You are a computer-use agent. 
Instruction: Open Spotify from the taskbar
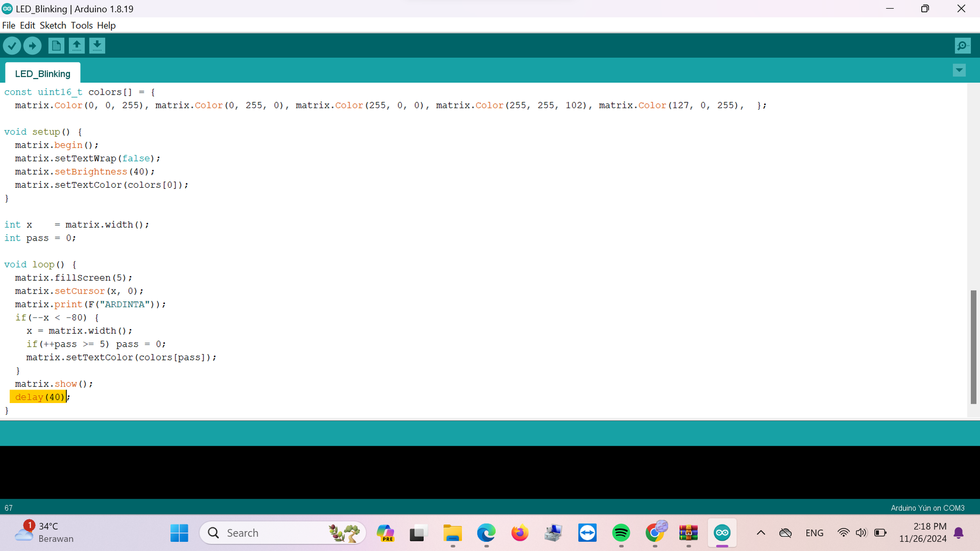[x=621, y=533]
